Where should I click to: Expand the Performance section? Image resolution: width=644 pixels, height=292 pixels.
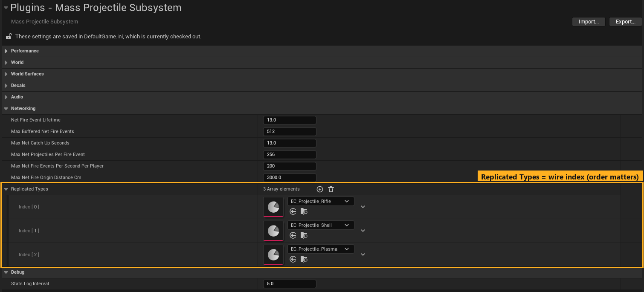[6, 51]
